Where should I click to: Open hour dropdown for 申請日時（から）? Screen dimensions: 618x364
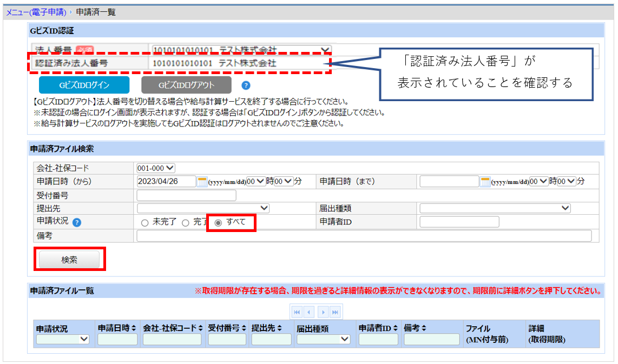pyautogui.click(x=256, y=182)
